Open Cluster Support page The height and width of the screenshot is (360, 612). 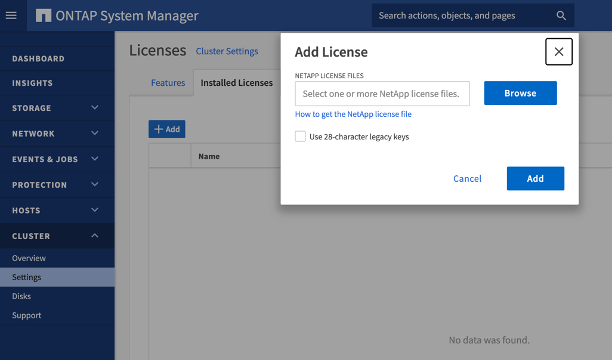pos(27,315)
